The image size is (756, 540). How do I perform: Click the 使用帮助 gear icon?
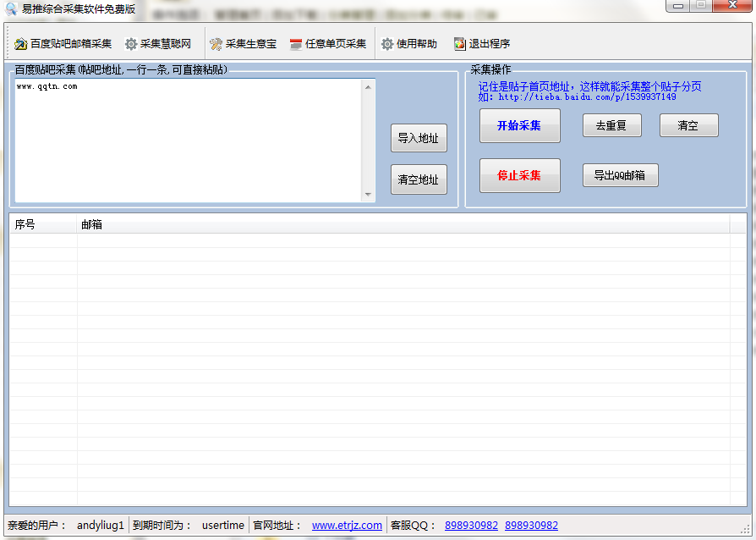click(x=387, y=44)
